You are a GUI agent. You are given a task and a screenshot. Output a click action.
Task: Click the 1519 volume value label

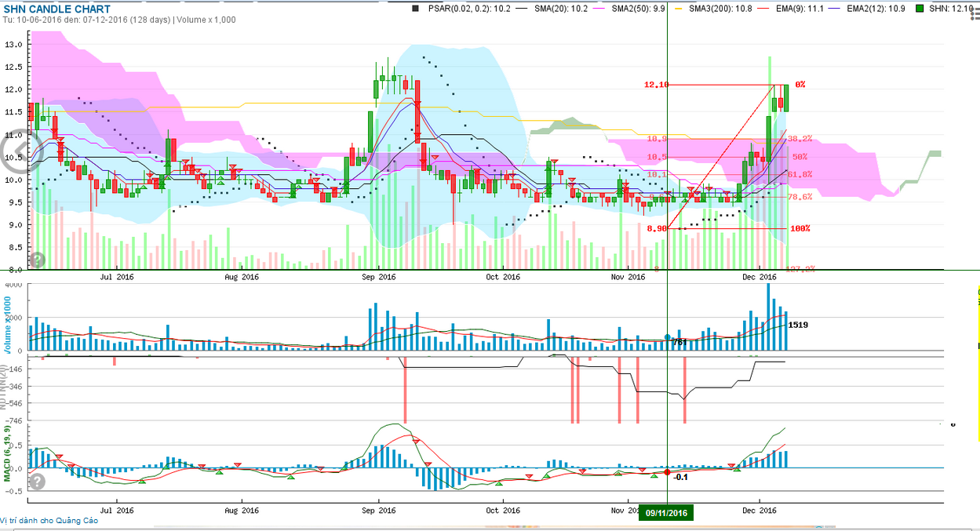coord(798,324)
